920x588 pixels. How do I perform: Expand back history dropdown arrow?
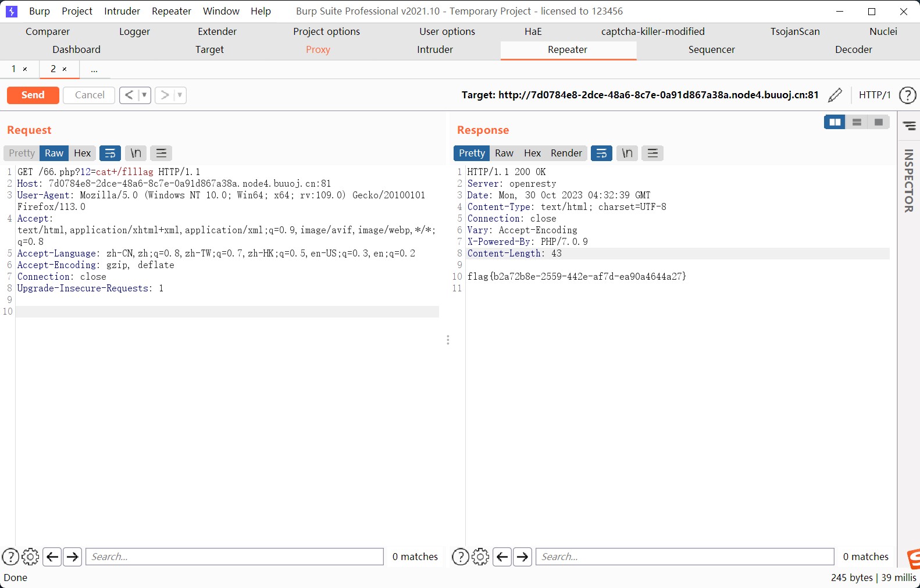click(144, 95)
